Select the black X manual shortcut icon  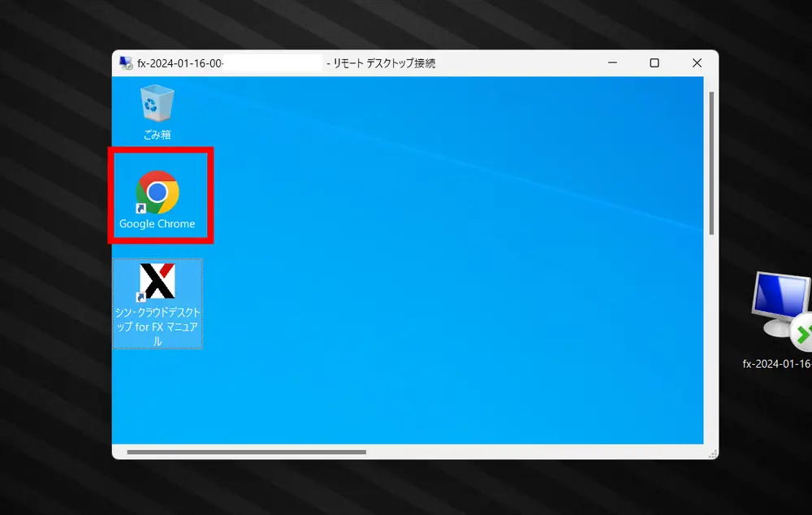(x=158, y=281)
